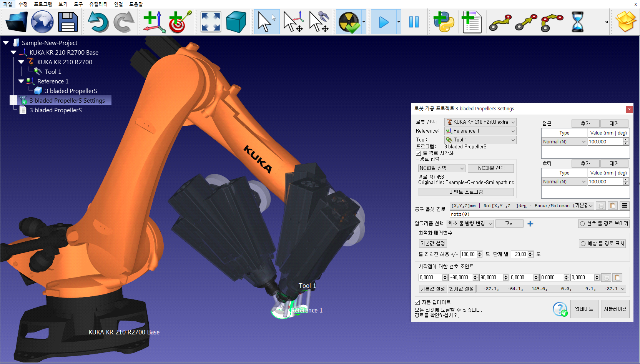Activate the move reference frame tool

pyautogui.click(x=293, y=22)
